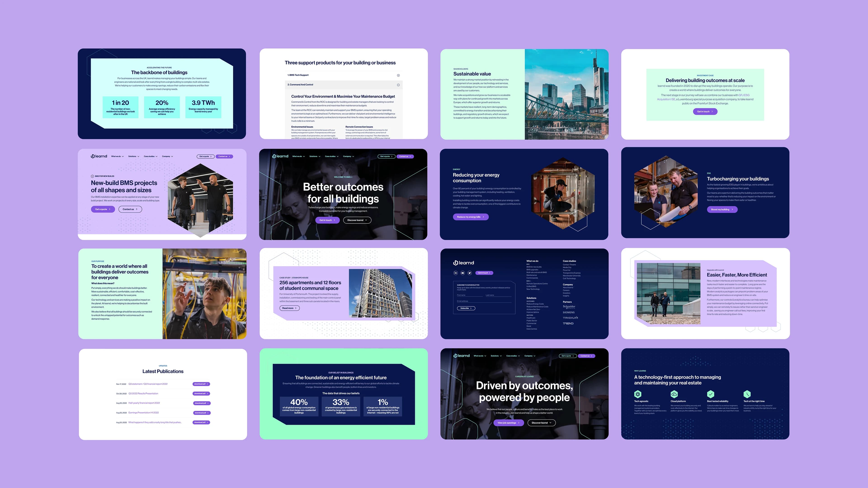Click the Frankfurt skyline photo in Sustainable value
The height and width of the screenshot is (488, 868).
[567, 94]
